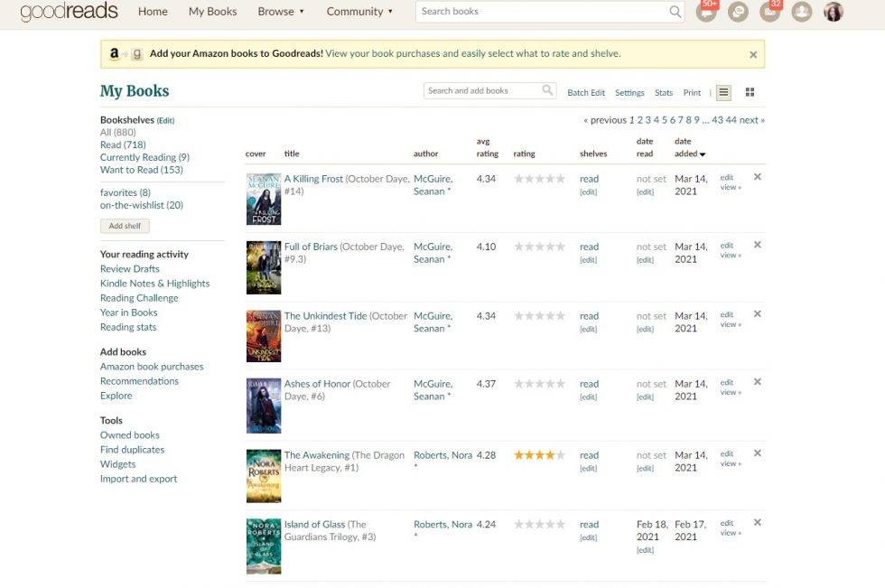The width and height of the screenshot is (885, 588).
Task: Rate Island of Glass three stars
Action: pyautogui.click(x=539, y=524)
